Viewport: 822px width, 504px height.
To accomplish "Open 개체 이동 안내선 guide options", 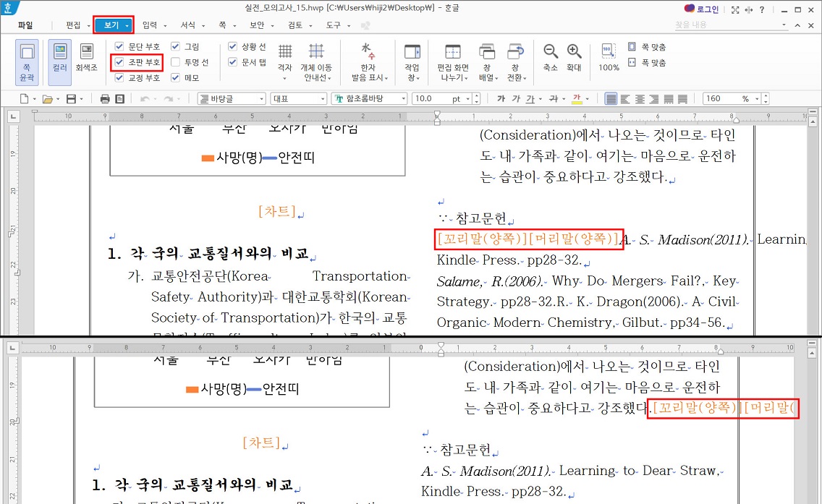I will click(x=316, y=62).
